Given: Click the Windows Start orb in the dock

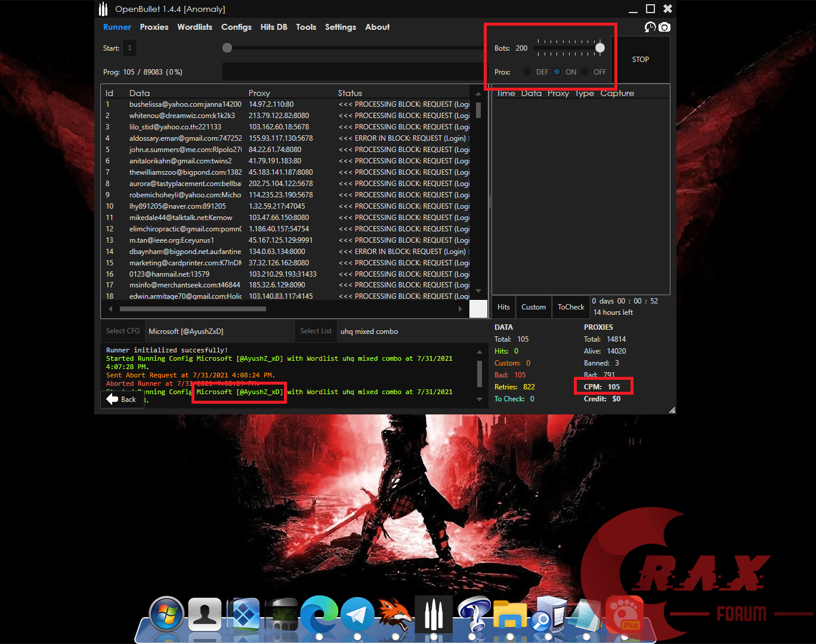Looking at the screenshot, I should click(x=166, y=614).
